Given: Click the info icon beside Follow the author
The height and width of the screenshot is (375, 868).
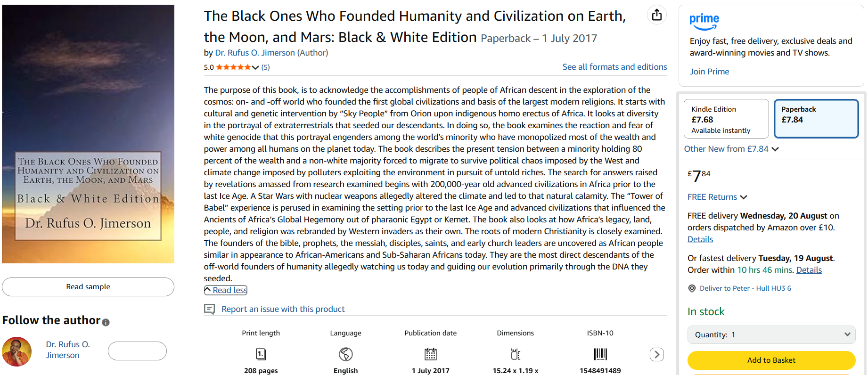Looking at the screenshot, I should (x=106, y=322).
